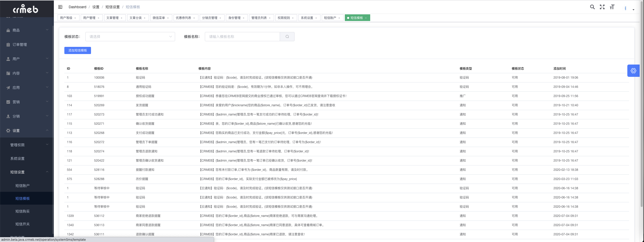Click the 短信设置 breadcrumb
The height and width of the screenshot is (242, 644).
click(x=113, y=7)
